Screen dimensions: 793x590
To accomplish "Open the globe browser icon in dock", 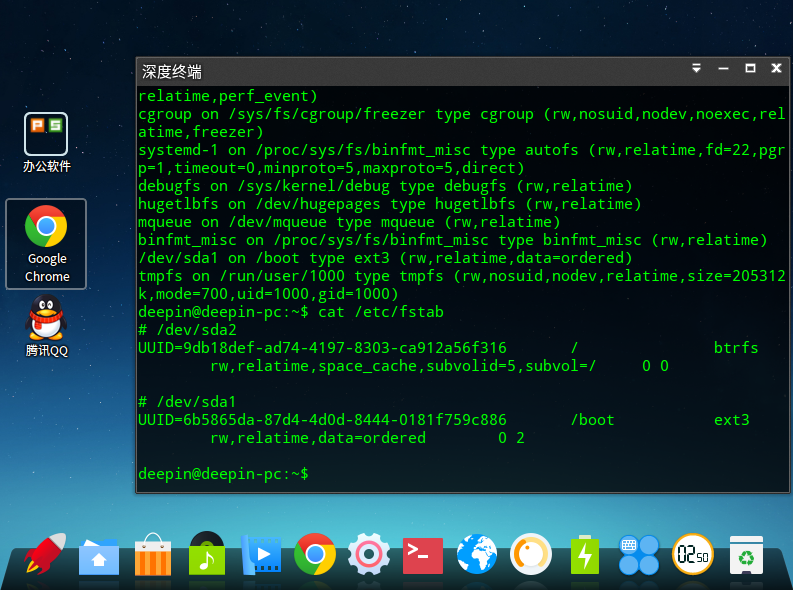I will point(477,554).
